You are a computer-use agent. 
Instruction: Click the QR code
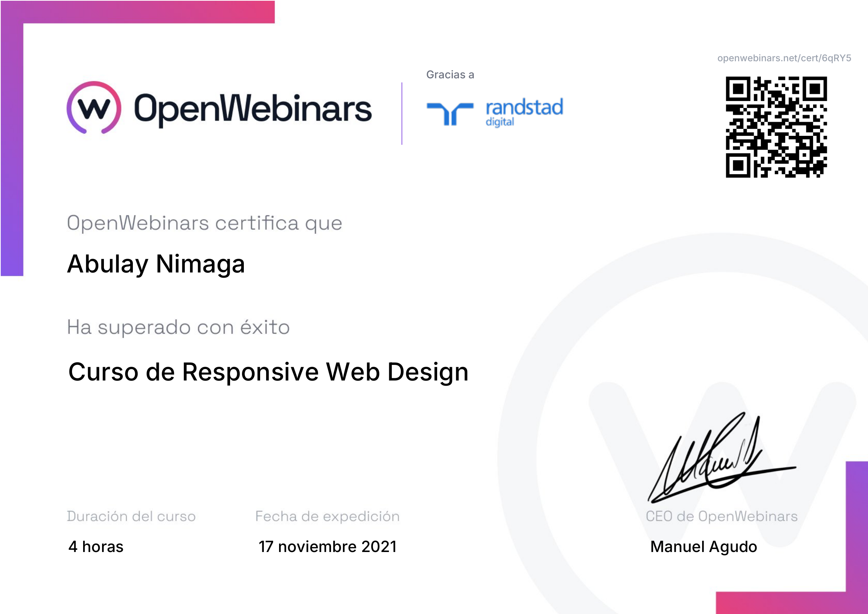(776, 127)
